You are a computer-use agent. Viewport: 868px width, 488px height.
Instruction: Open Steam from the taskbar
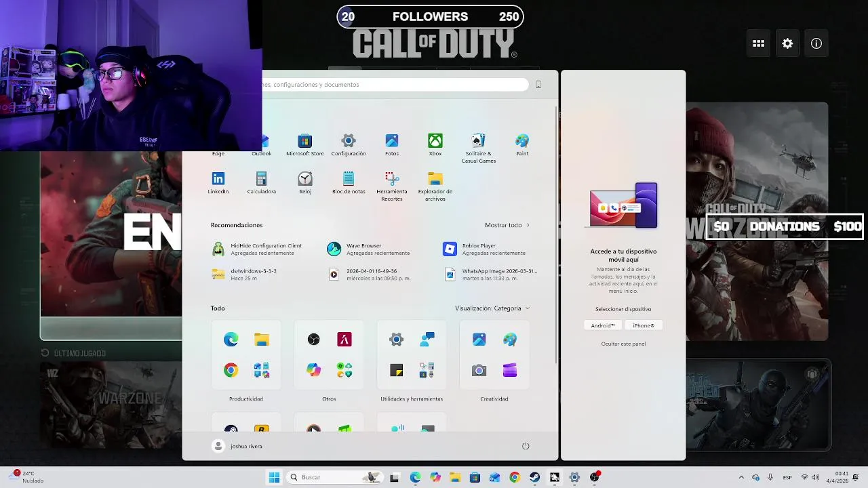click(x=534, y=477)
